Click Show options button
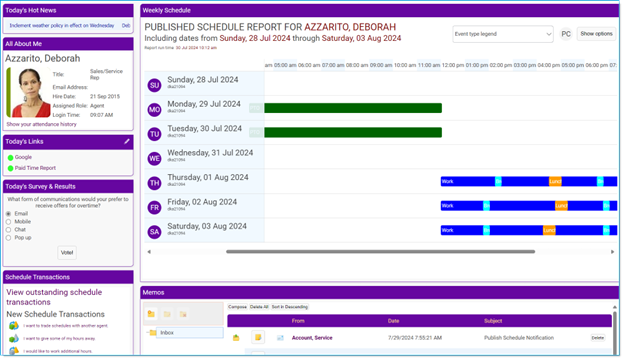The height and width of the screenshot is (360, 624). coord(596,34)
